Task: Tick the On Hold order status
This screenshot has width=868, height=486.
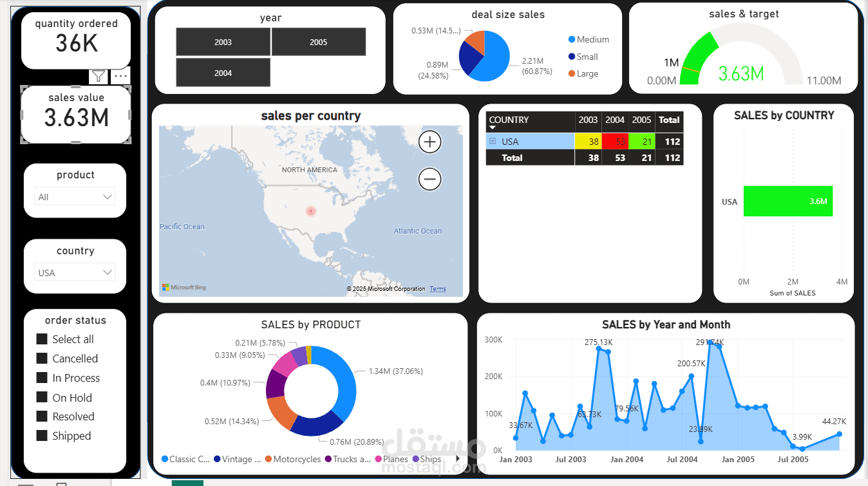Action: click(x=42, y=397)
